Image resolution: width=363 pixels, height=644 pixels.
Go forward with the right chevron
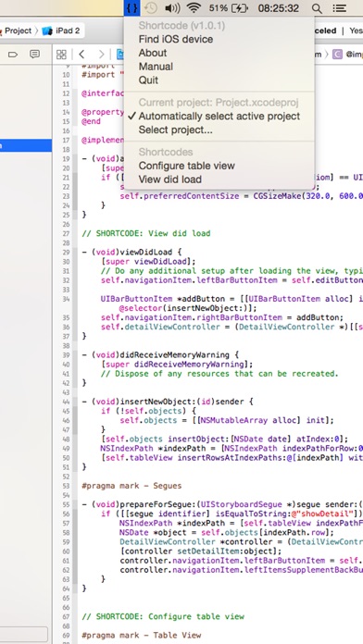101,55
